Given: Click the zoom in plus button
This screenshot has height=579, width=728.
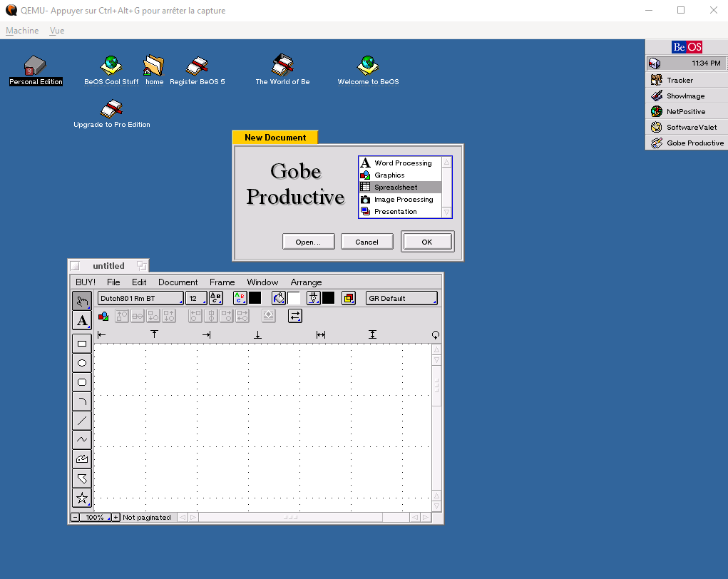Looking at the screenshot, I should tap(116, 517).
